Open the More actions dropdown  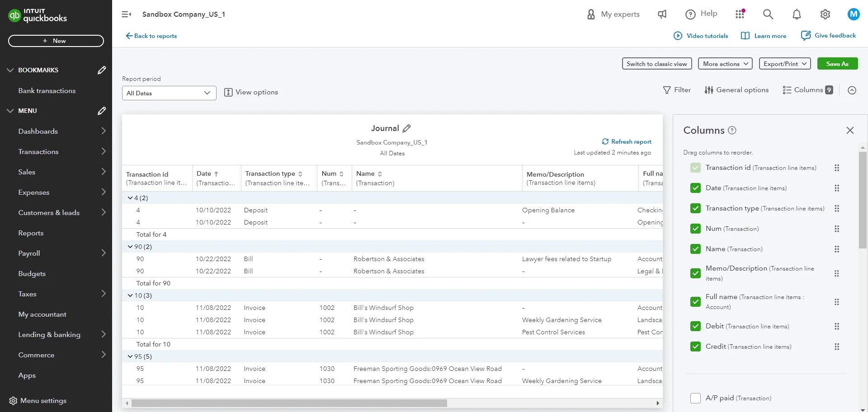click(725, 64)
